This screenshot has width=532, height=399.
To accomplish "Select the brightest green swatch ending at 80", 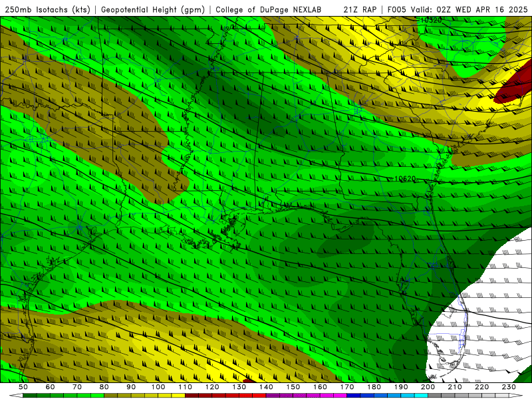I will (97, 396).
